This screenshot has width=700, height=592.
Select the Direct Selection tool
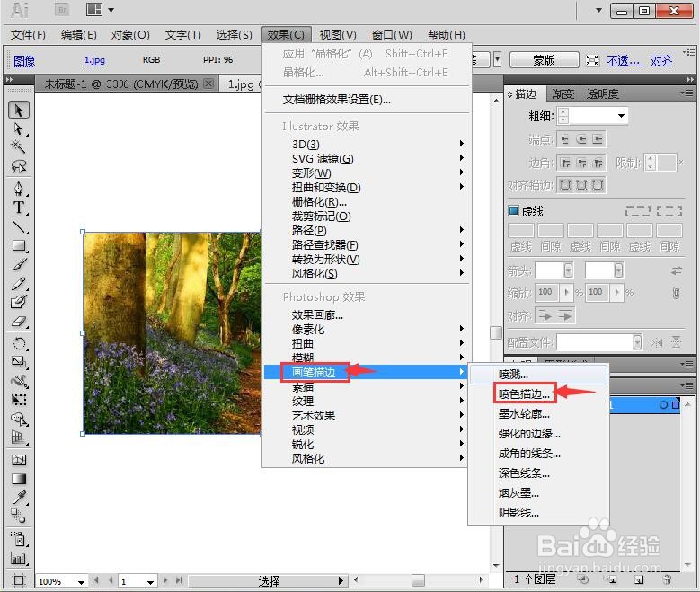pos(18,129)
